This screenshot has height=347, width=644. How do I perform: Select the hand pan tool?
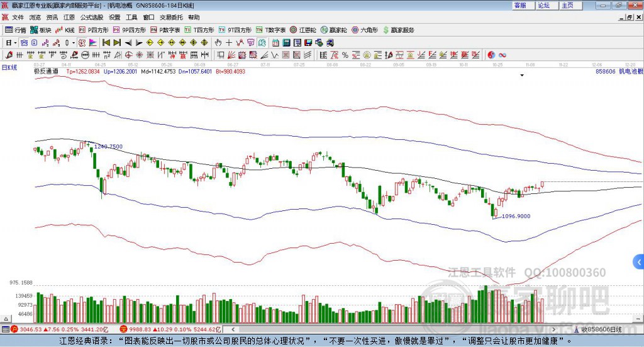point(218,43)
